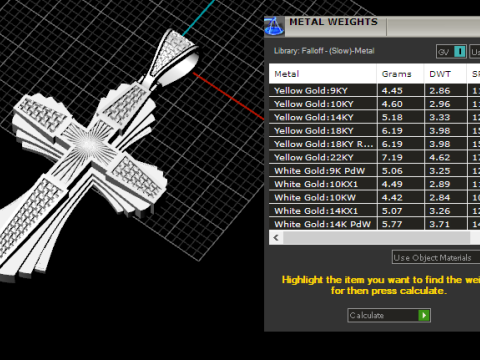Click the Metal column header
The image size is (480, 360).
[323, 74]
